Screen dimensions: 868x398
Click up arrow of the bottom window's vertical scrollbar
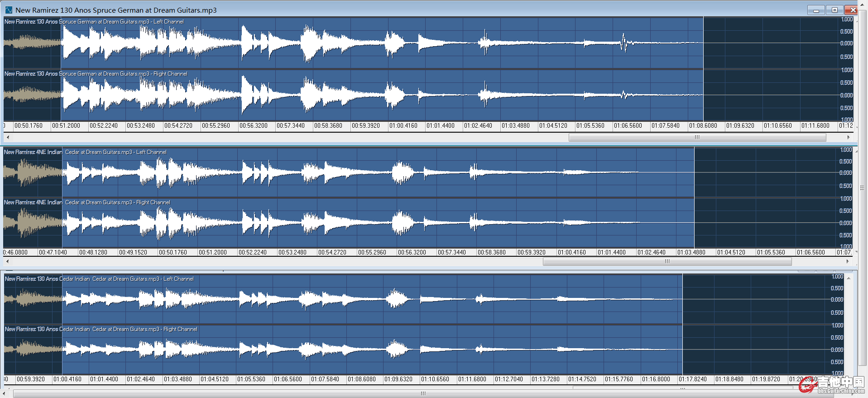point(849,278)
